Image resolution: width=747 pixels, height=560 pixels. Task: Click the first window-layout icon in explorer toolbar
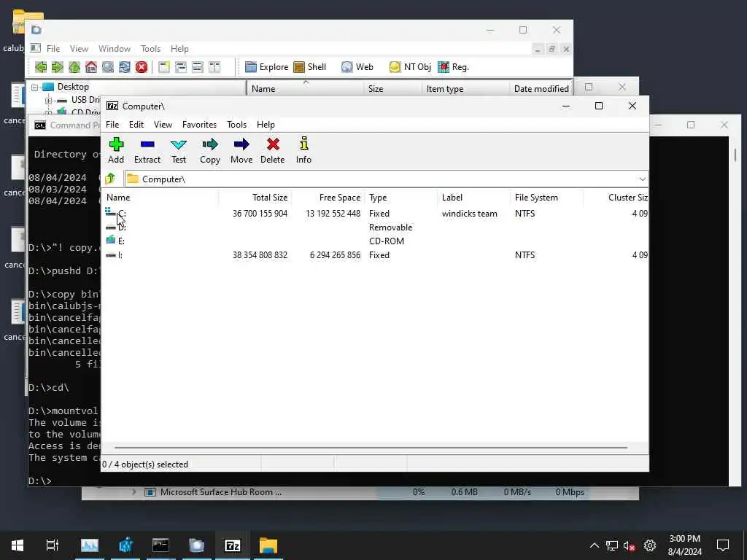(x=164, y=67)
